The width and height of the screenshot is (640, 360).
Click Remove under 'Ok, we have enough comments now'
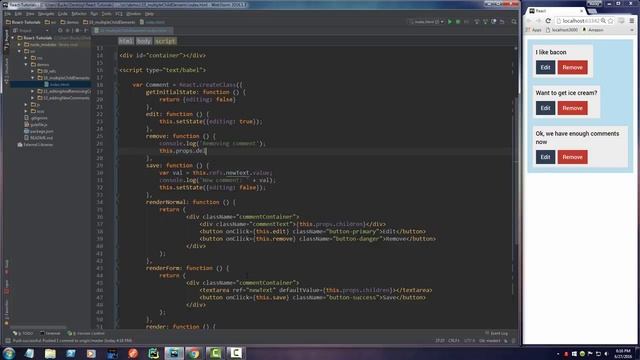[x=572, y=157]
